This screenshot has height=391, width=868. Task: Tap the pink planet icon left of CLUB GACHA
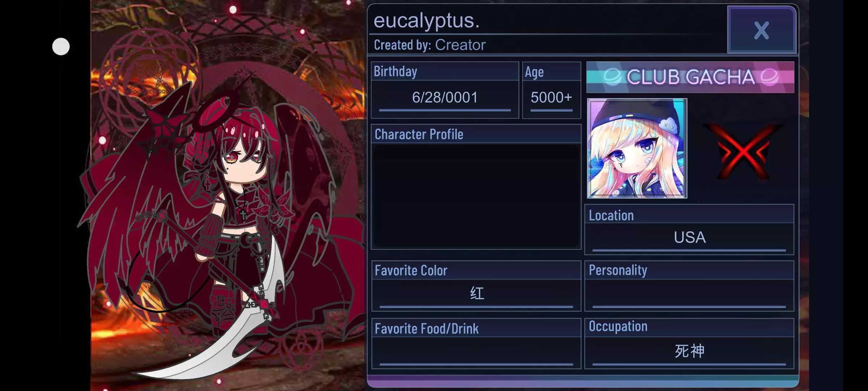pos(612,77)
